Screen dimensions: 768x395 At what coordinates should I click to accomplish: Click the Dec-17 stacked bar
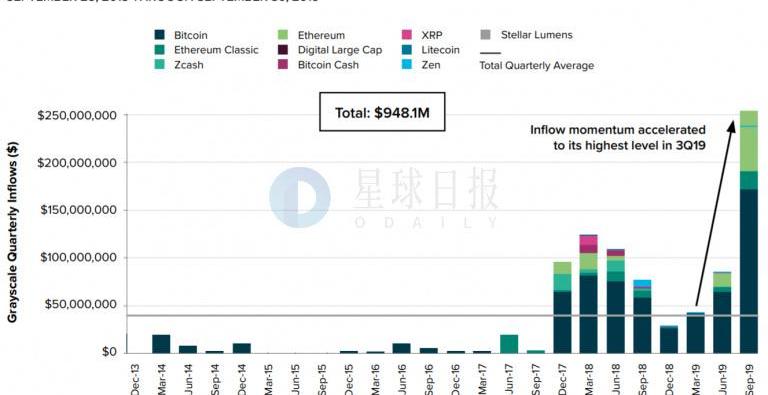(x=562, y=307)
